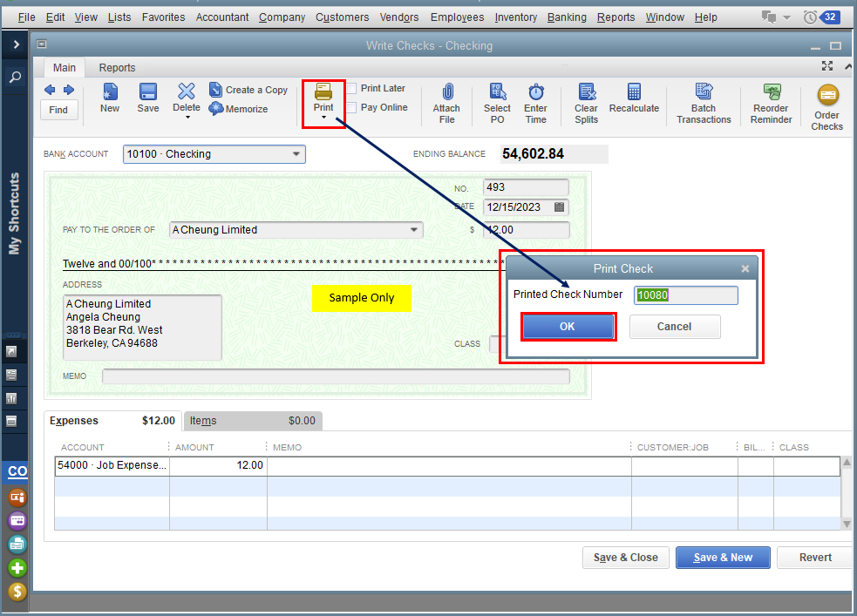This screenshot has width=857, height=616.
Task: Switch to the Items tab
Action: click(x=203, y=421)
